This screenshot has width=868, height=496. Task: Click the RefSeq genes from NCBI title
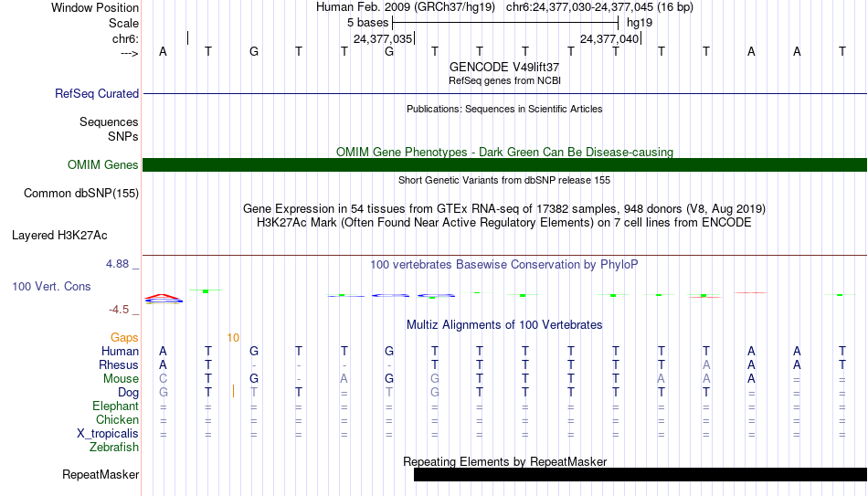point(504,80)
